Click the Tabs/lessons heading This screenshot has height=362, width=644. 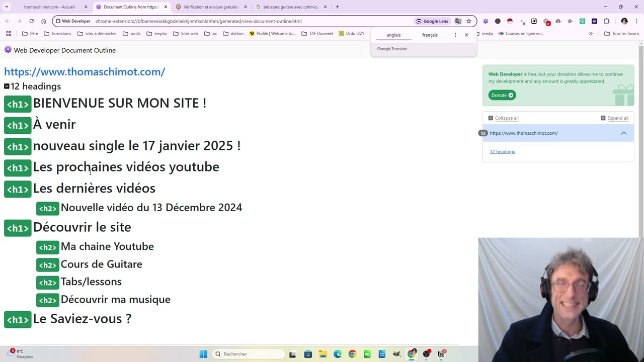(91, 282)
